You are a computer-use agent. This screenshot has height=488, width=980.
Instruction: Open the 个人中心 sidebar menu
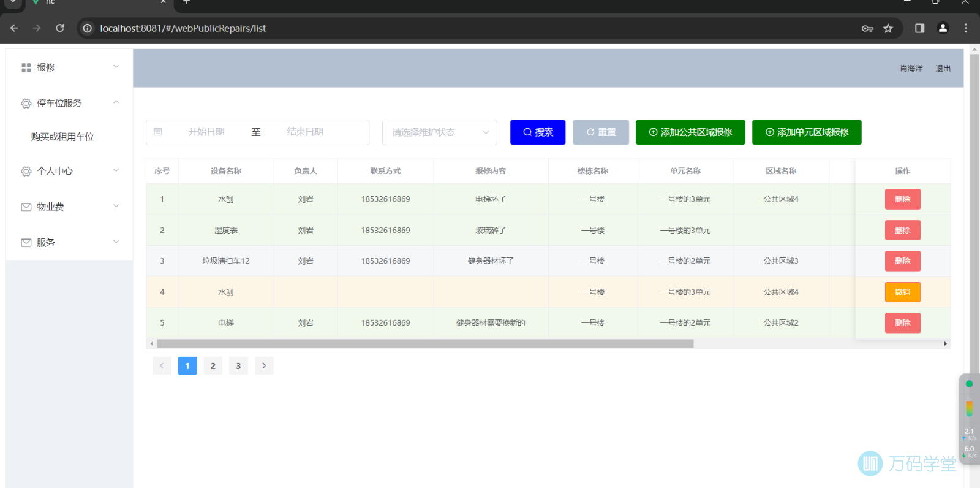(69, 171)
